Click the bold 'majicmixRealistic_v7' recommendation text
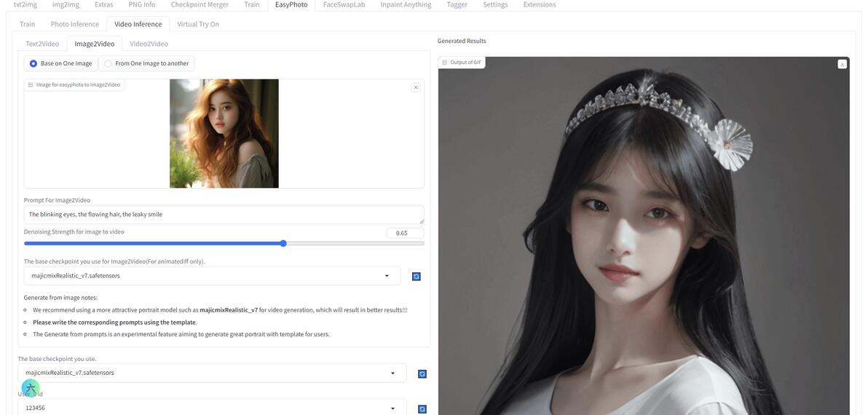This screenshot has width=868, height=415. [x=229, y=310]
